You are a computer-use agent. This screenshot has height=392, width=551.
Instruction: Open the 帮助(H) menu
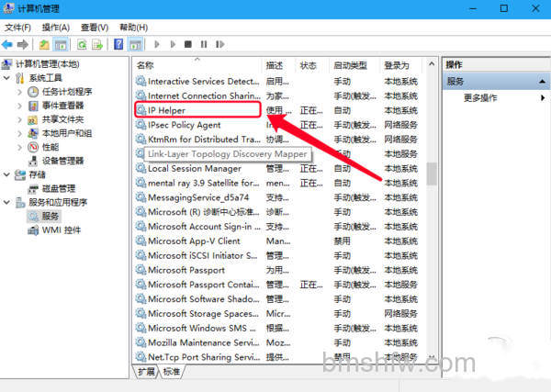pyautogui.click(x=133, y=28)
